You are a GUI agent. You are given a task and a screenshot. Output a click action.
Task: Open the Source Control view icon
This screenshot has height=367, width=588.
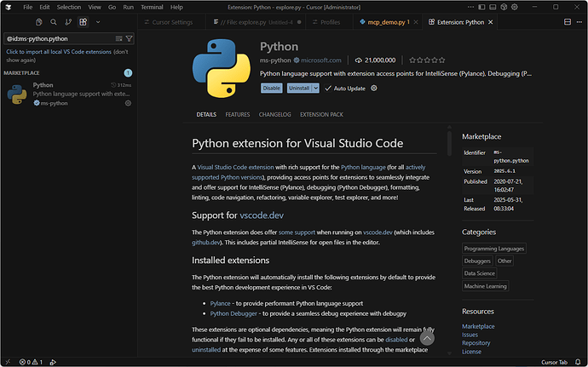tap(68, 22)
